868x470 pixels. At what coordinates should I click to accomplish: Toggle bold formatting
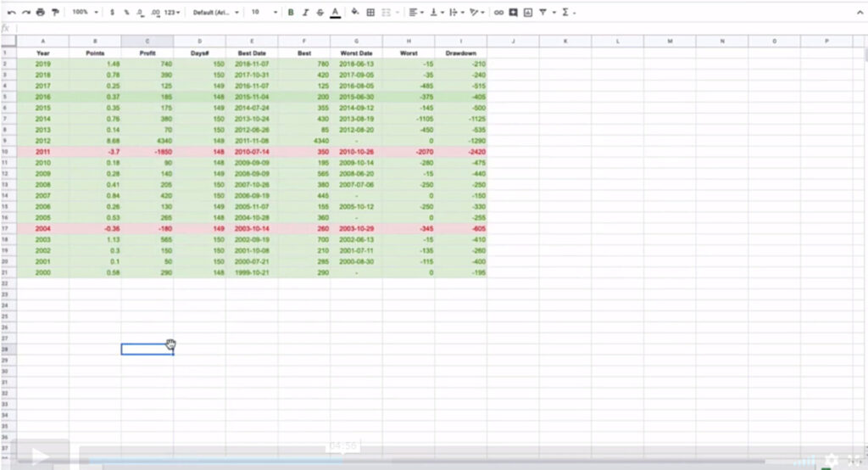[x=291, y=12]
